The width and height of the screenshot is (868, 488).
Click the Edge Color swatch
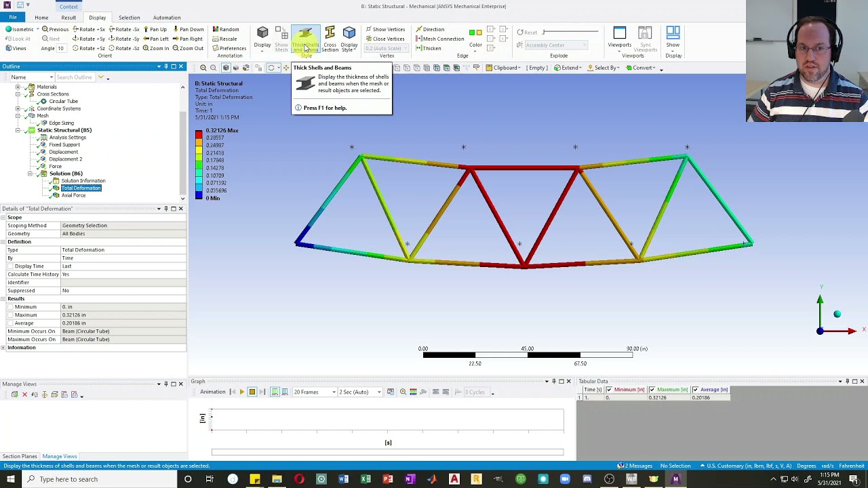[x=475, y=33]
